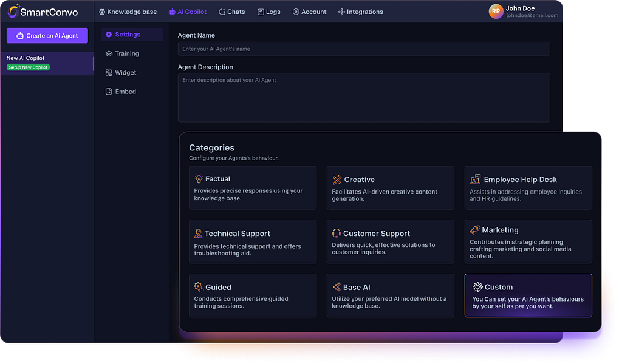Image resolution: width=619 pixels, height=364 pixels.
Task: Switch to the Ai Copilot section
Action: point(188,12)
